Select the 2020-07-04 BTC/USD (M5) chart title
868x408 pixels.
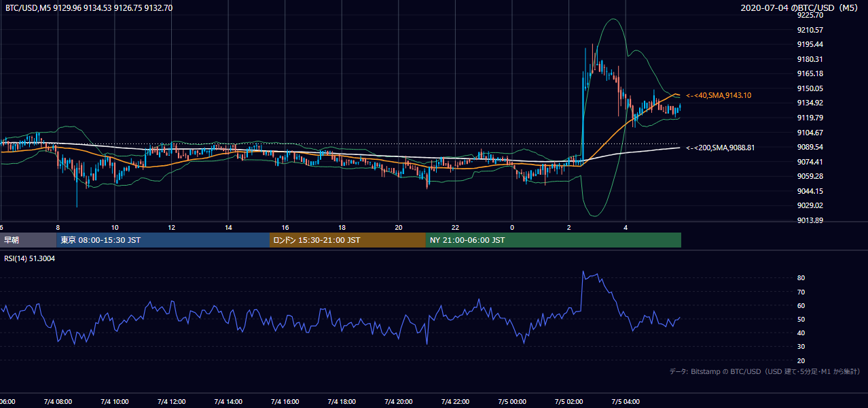tap(801, 8)
